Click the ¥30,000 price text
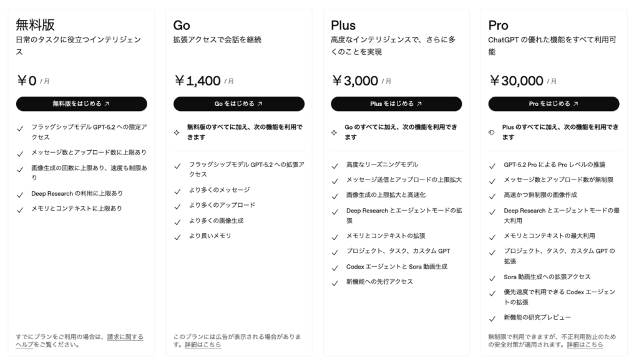 coord(516,80)
